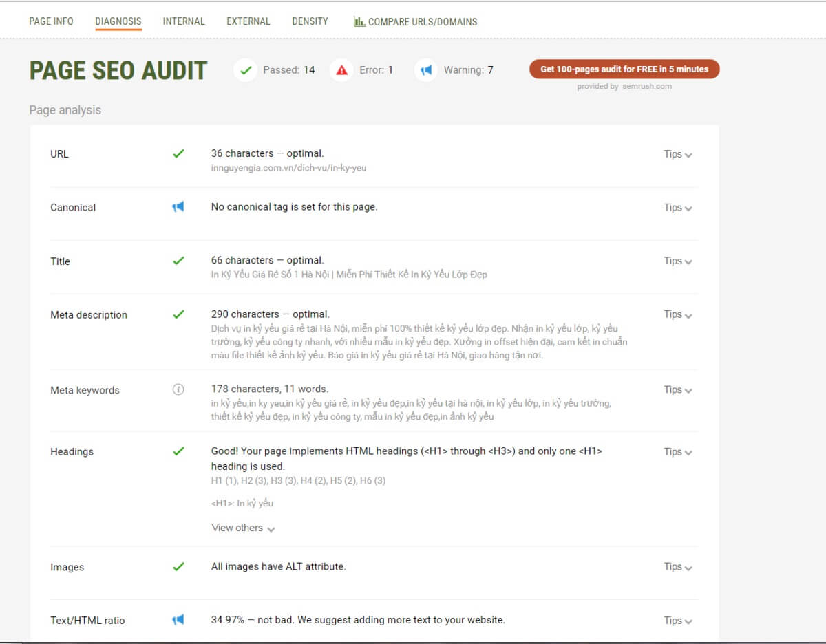826x644 pixels.
Task: Click the Meta keywords info icon
Action: tap(178, 390)
